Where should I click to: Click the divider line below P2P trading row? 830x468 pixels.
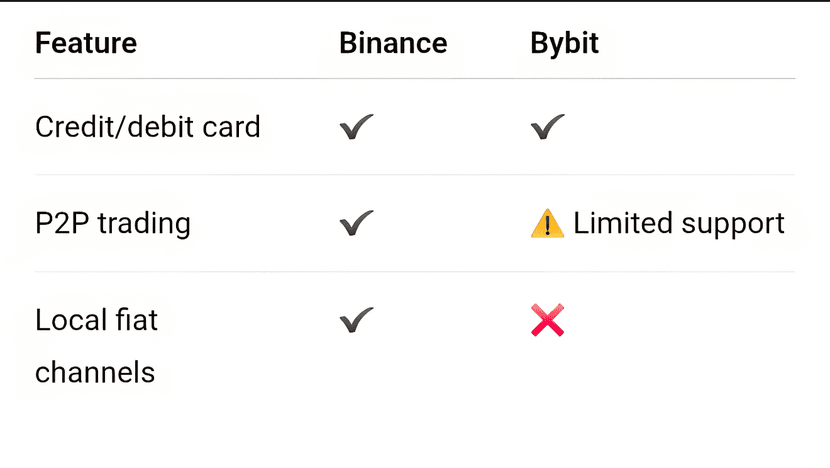[414, 272]
